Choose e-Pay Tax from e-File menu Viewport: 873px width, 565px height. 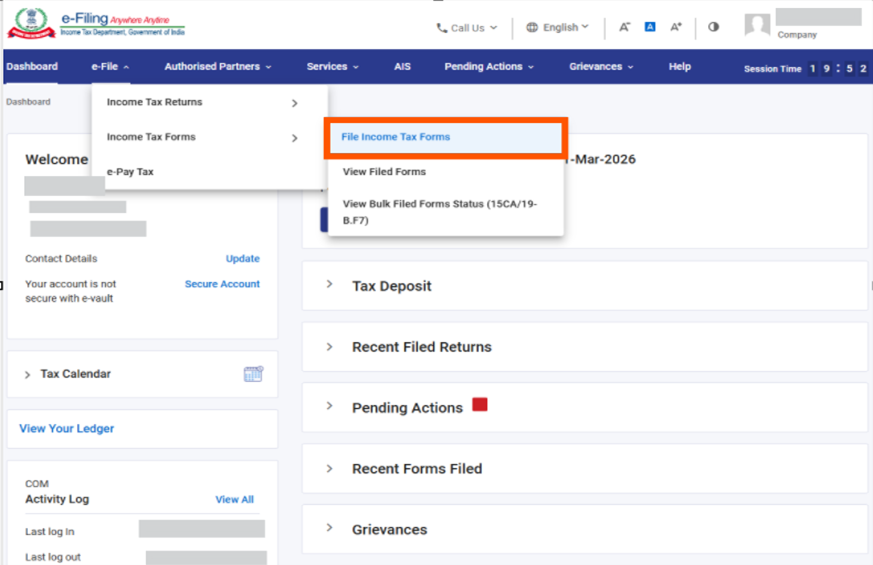[130, 172]
